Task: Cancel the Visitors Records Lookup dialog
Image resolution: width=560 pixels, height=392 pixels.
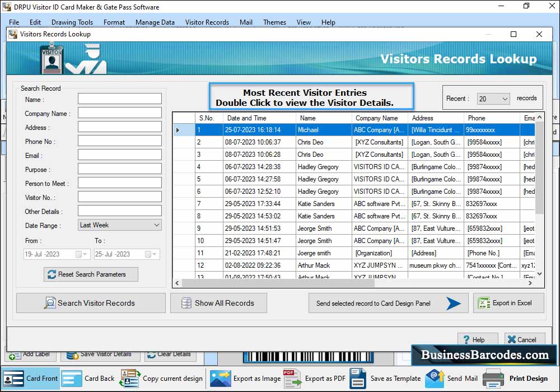Action: (x=525, y=339)
